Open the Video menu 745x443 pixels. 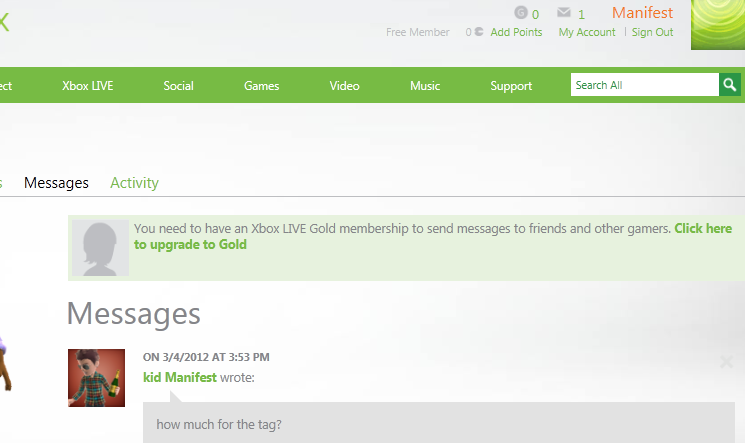coord(344,86)
